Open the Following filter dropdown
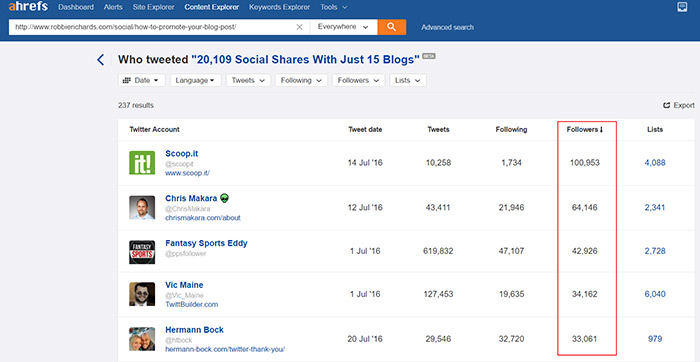700x362 pixels. tap(301, 80)
